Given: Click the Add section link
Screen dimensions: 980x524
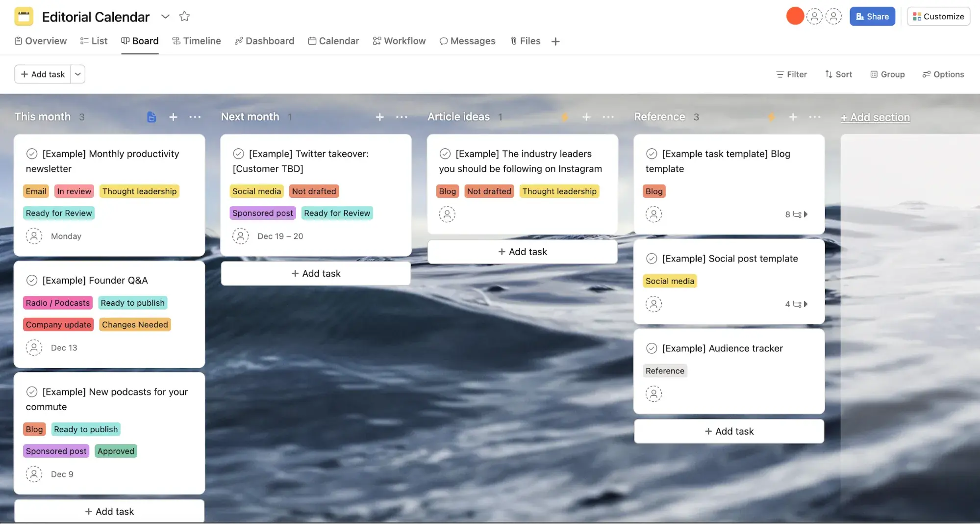Looking at the screenshot, I should coord(875,117).
